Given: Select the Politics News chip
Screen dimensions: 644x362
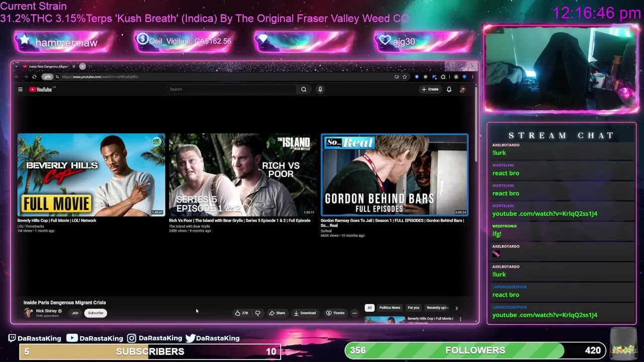Looking at the screenshot, I should [x=389, y=308].
